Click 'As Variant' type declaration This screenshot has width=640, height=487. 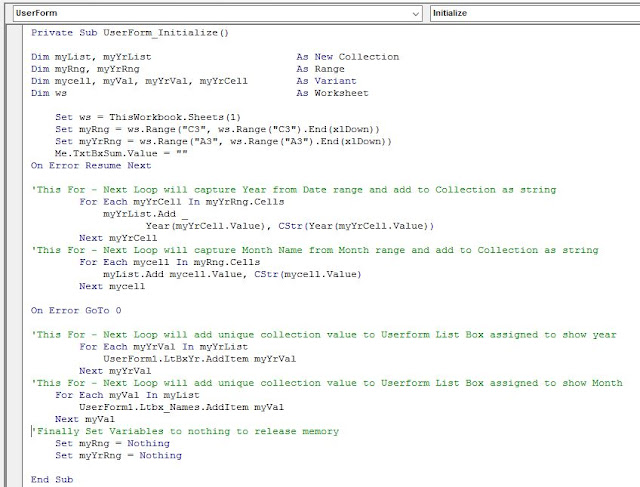327,81
